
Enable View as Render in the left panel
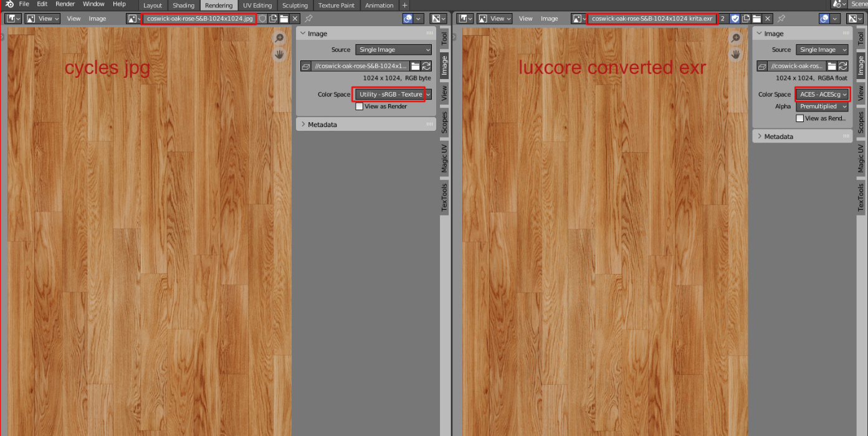pos(360,107)
